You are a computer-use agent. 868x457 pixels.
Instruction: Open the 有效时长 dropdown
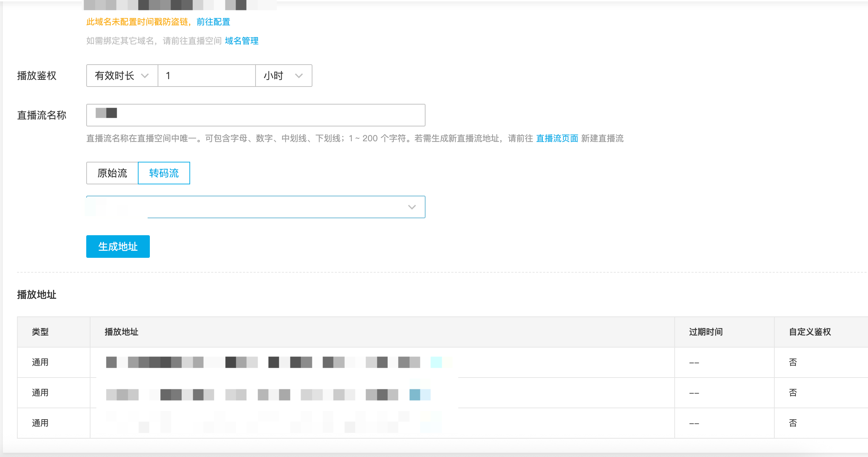pyautogui.click(x=122, y=76)
